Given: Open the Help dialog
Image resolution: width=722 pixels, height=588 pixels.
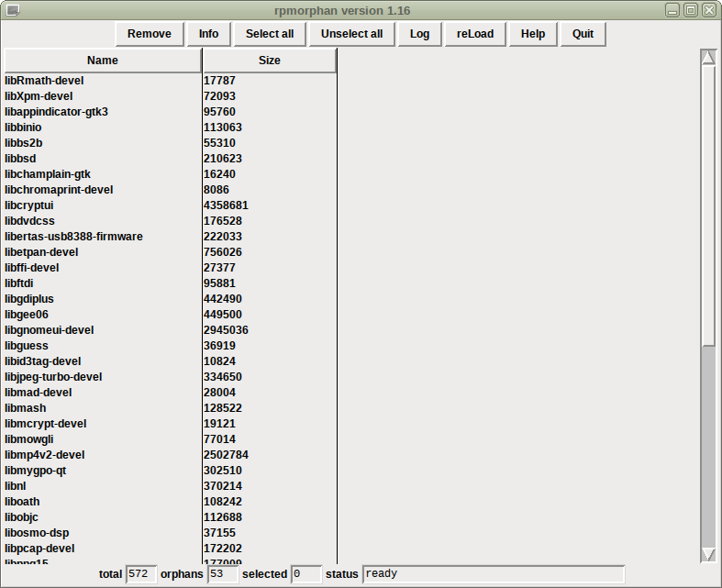Looking at the screenshot, I should pyautogui.click(x=533, y=34).
